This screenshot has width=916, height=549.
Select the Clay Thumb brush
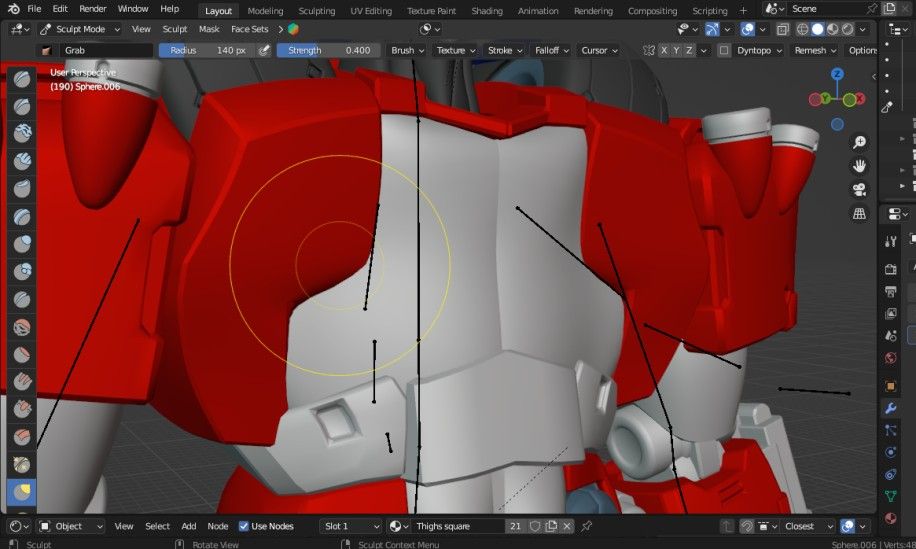[x=22, y=189]
